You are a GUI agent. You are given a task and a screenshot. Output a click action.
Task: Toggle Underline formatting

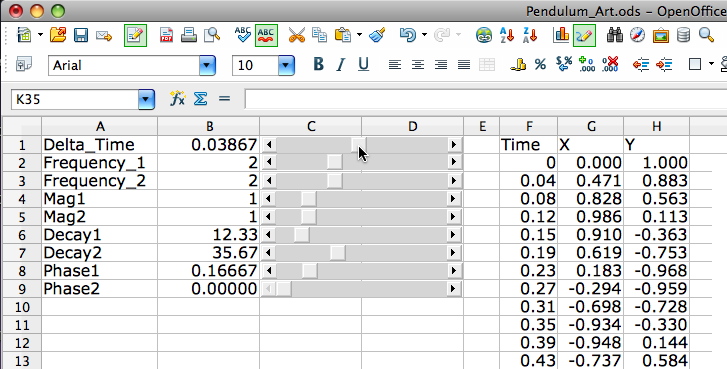tap(364, 64)
